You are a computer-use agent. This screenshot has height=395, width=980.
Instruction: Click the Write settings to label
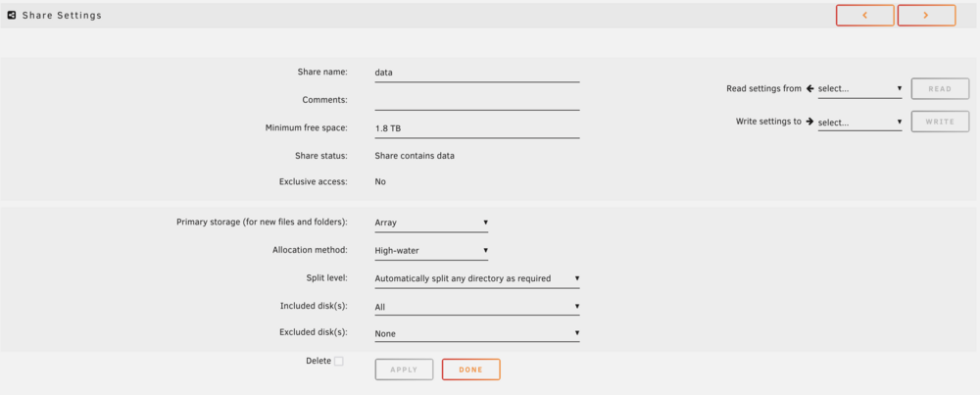[x=768, y=122]
